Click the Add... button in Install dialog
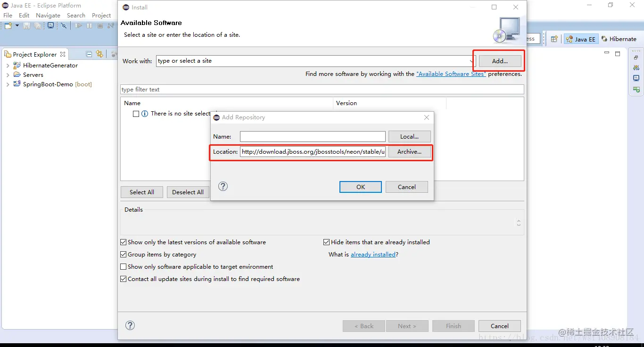 [500, 61]
